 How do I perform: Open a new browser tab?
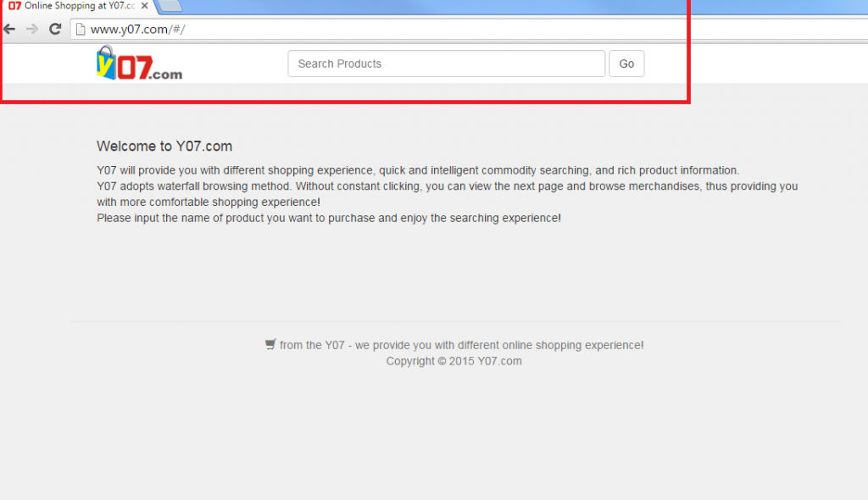pyautogui.click(x=169, y=6)
